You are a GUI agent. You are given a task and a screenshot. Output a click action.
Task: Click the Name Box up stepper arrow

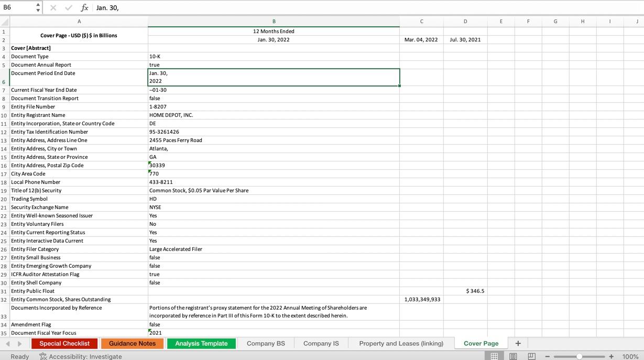pyautogui.click(x=37, y=5)
